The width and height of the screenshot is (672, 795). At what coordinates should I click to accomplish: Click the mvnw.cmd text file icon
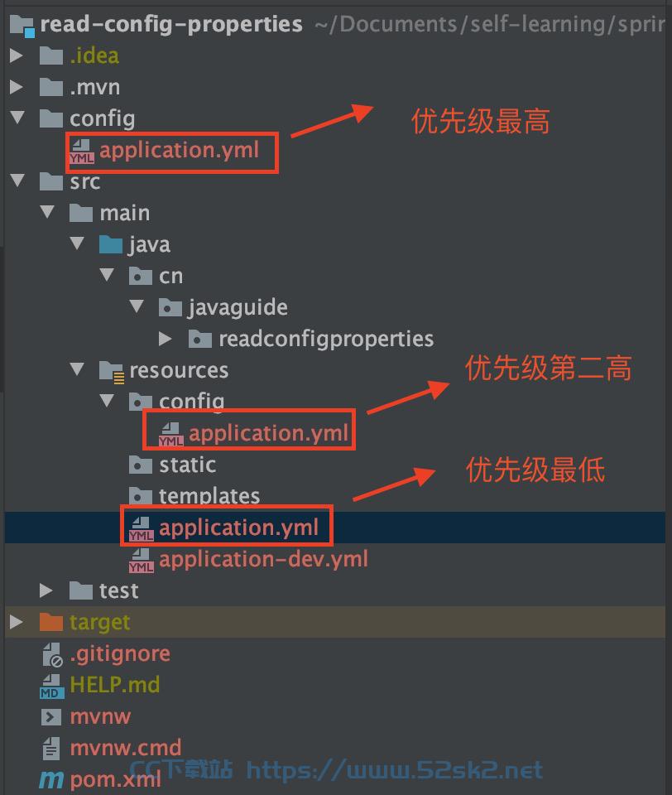click(50, 749)
